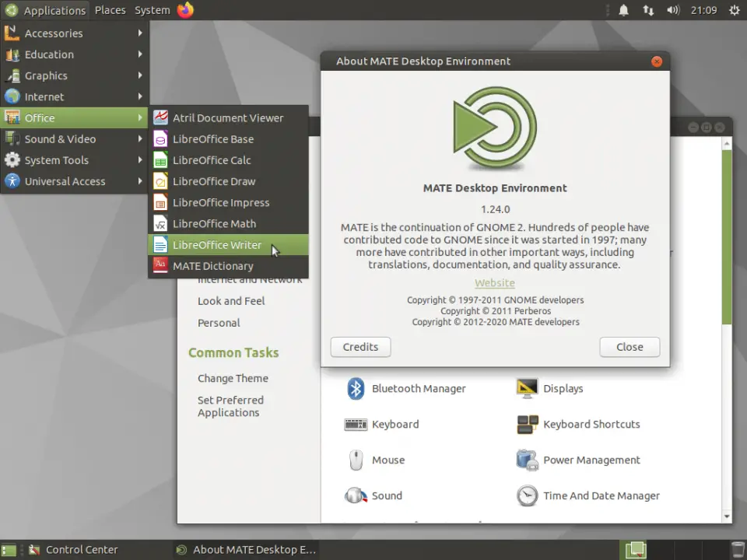The height and width of the screenshot is (560, 747).
Task: Expand the Graphics submenu
Action: click(47, 75)
